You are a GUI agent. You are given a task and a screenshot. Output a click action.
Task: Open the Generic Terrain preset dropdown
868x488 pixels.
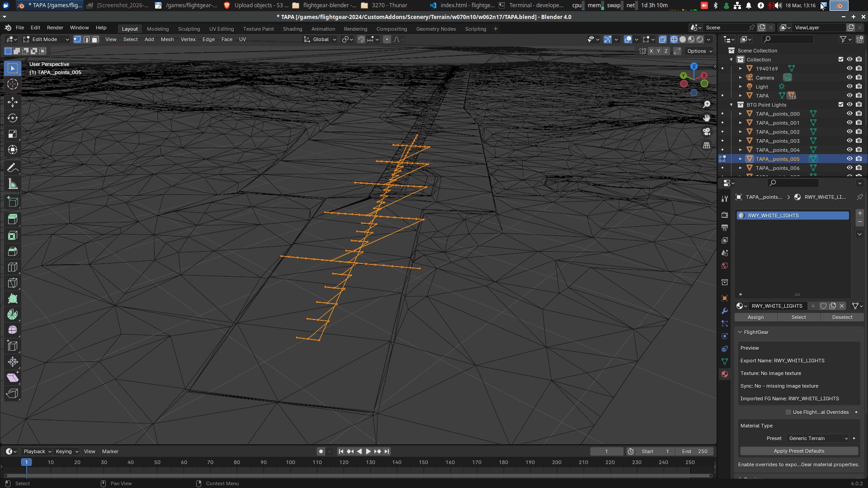tap(817, 438)
